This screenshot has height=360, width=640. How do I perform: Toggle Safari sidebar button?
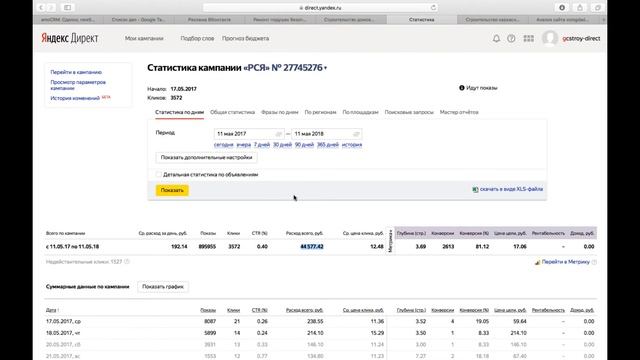[68, 7]
